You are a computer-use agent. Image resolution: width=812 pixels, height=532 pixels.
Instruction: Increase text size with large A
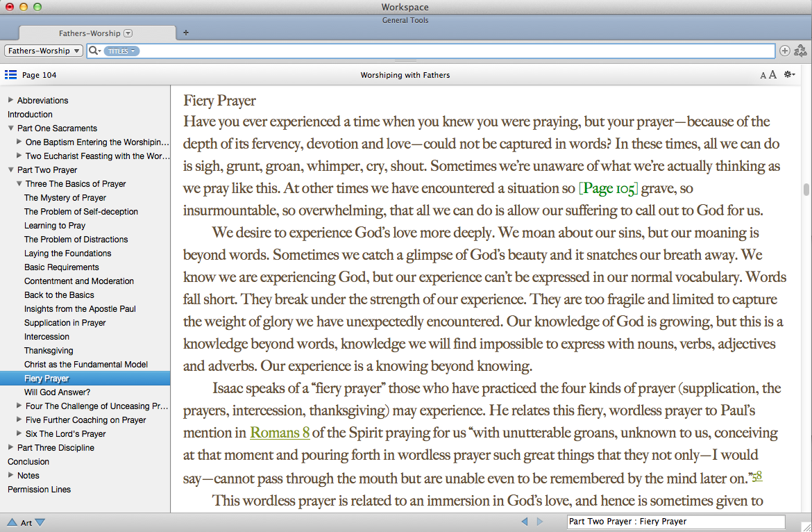(772, 74)
